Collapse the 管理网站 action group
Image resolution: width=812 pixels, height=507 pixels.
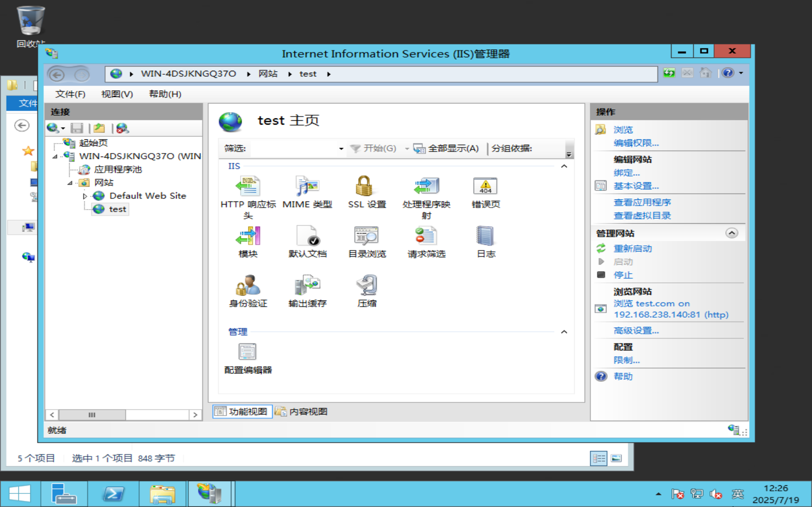[731, 233]
